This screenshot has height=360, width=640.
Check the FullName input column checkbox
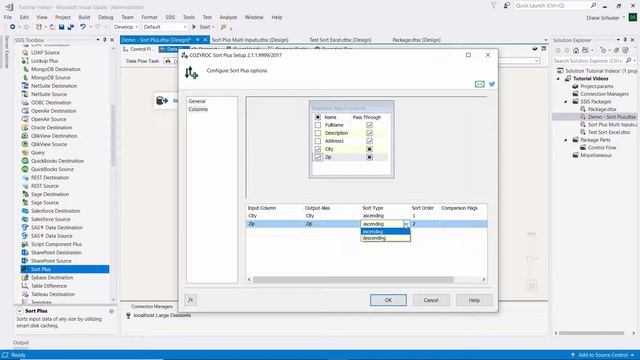318,125
